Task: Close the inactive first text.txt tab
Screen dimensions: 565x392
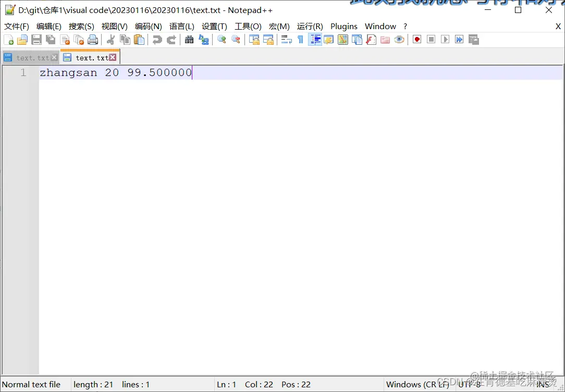Action: 54,57
